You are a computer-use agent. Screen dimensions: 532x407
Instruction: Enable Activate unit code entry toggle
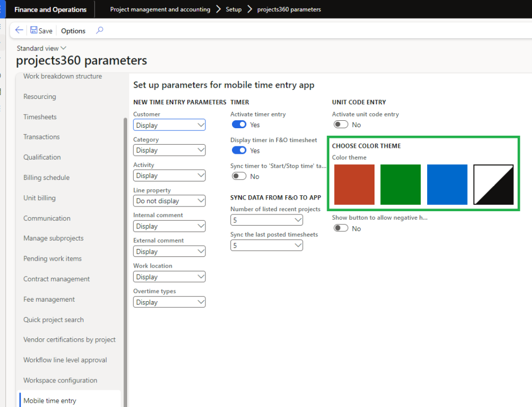pyautogui.click(x=340, y=124)
